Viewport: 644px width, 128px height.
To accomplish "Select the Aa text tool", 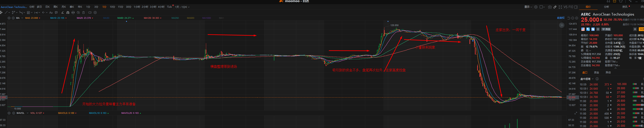I will 51,13.
